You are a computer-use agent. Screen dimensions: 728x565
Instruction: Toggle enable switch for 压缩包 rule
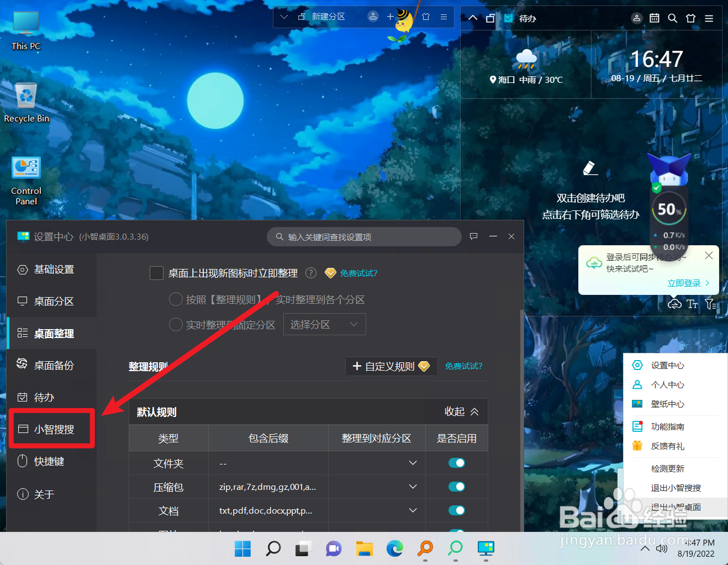point(456,487)
